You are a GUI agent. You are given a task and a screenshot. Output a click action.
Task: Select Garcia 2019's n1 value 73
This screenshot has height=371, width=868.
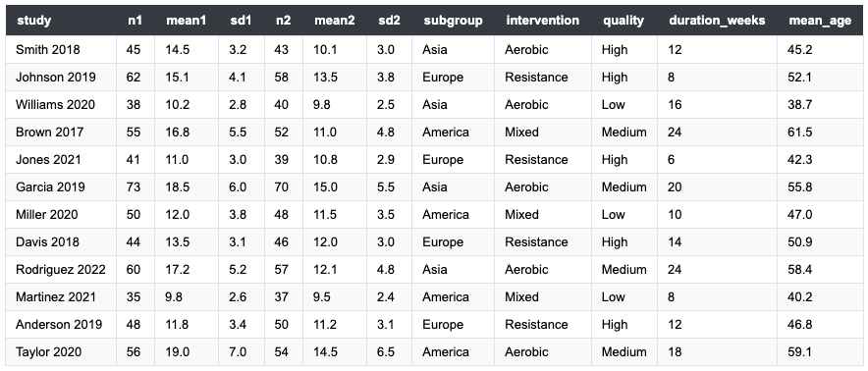coord(134,187)
